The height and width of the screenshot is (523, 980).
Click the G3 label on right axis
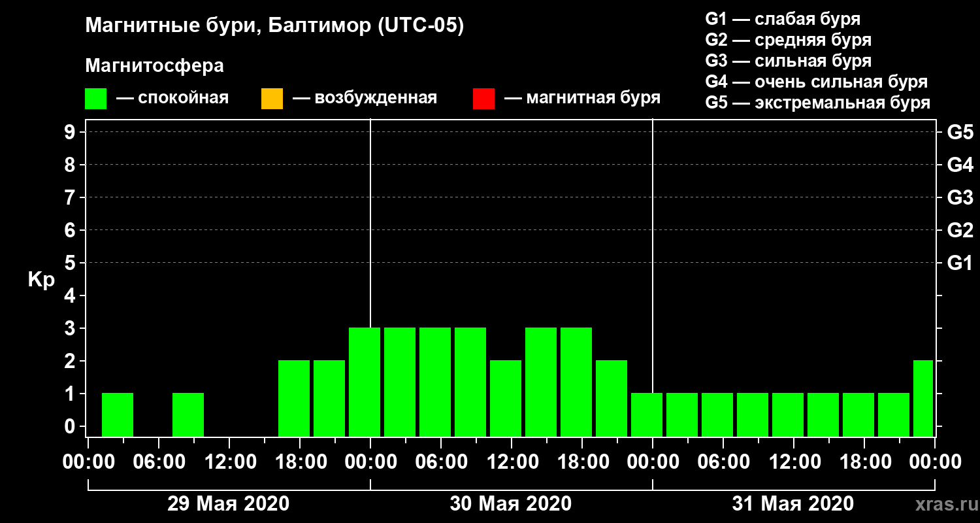[960, 197]
